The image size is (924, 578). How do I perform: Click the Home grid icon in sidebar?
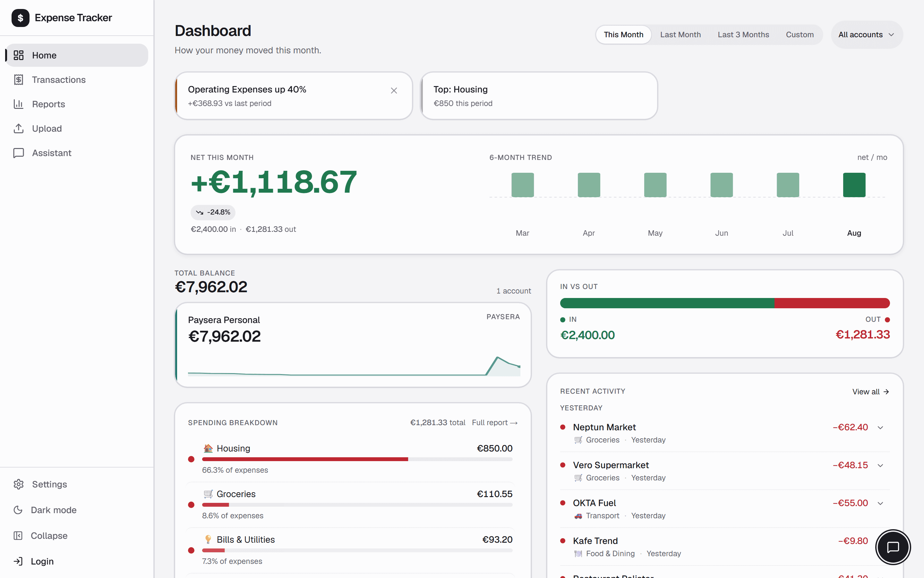(18, 56)
